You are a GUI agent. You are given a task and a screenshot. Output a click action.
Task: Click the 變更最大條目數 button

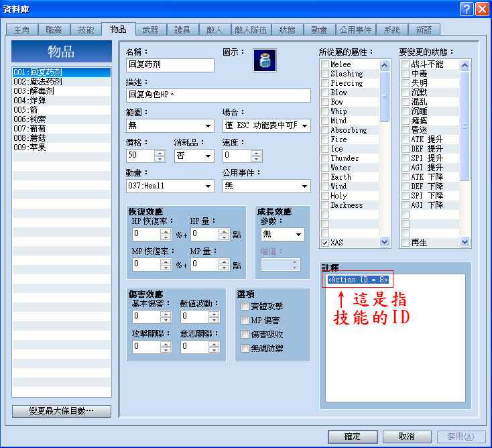(62, 411)
